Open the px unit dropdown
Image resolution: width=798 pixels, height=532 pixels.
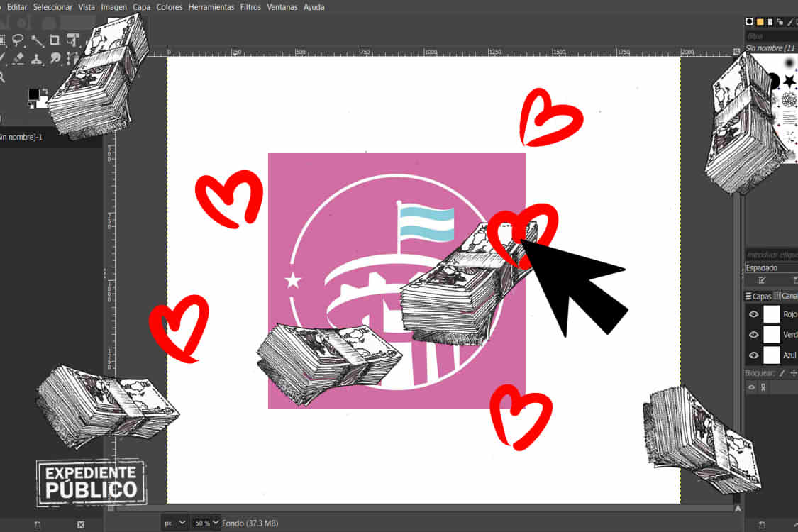click(x=174, y=523)
